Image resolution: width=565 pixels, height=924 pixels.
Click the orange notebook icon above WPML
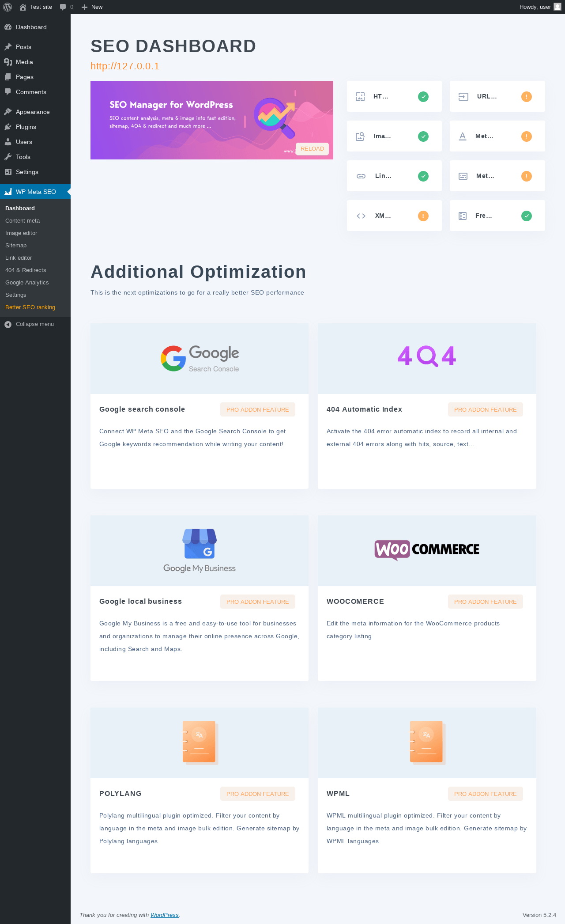click(428, 743)
